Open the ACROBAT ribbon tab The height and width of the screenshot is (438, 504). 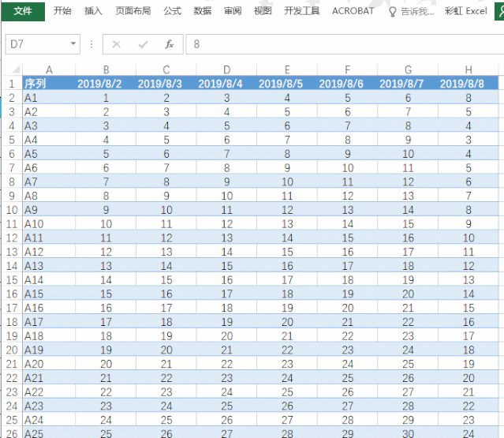tap(353, 11)
